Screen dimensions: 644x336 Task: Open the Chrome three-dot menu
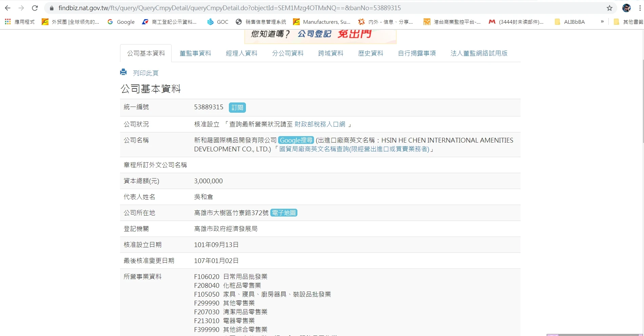(x=640, y=8)
